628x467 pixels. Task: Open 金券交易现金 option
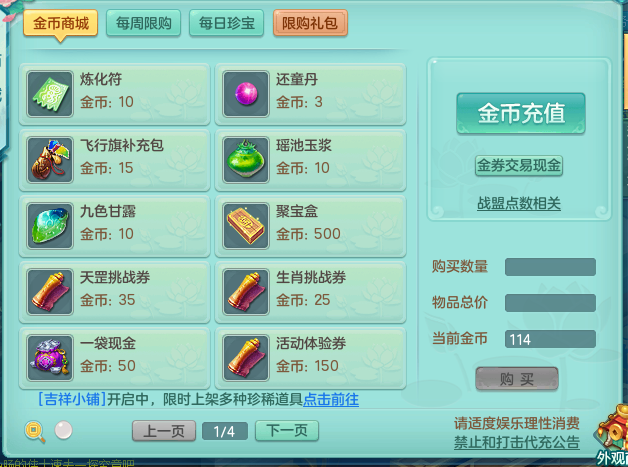(x=519, y=165)
